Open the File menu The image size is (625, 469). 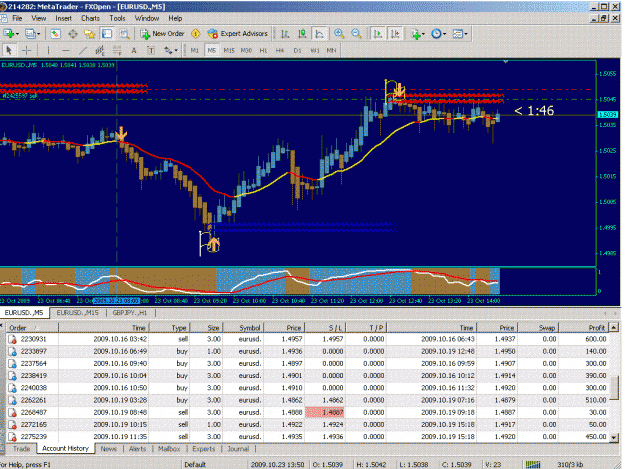[17, 18]
